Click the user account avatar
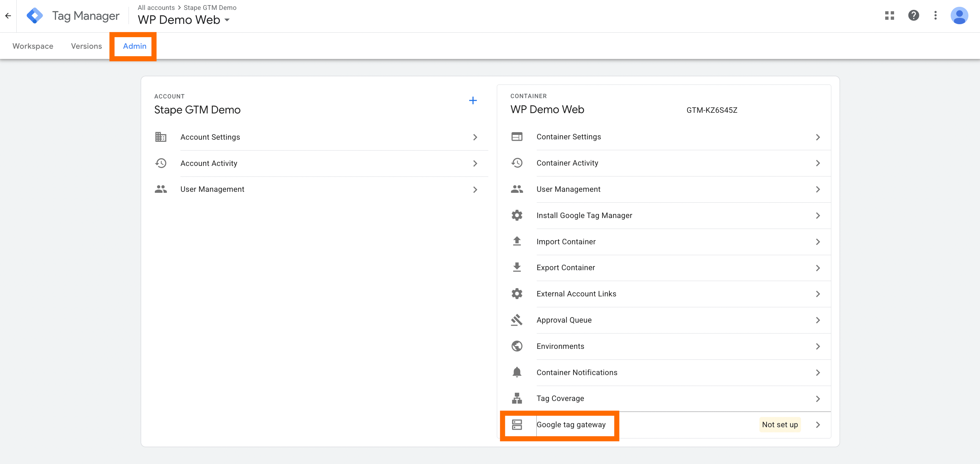 [x=959, y=16]
